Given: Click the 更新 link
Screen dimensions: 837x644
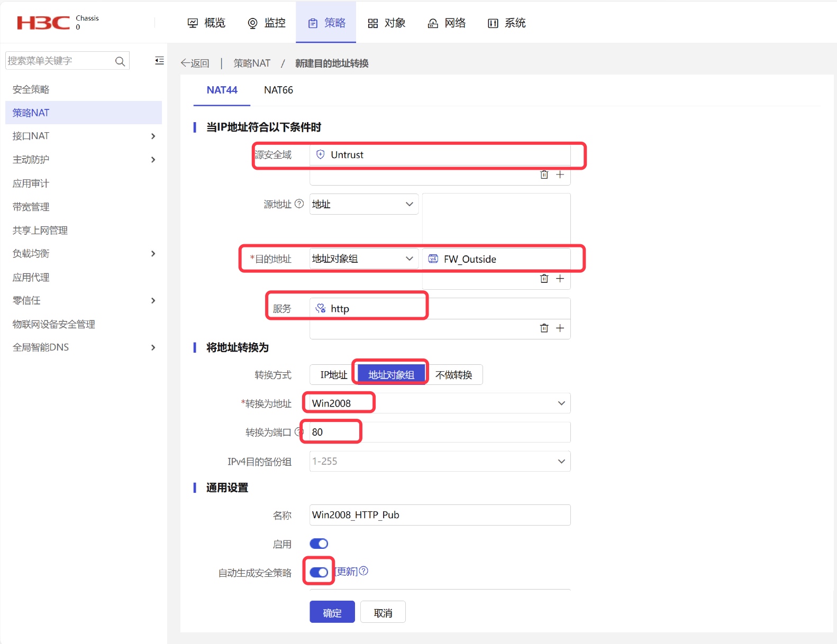Looking at the screenshot, I should coord(347,572).
